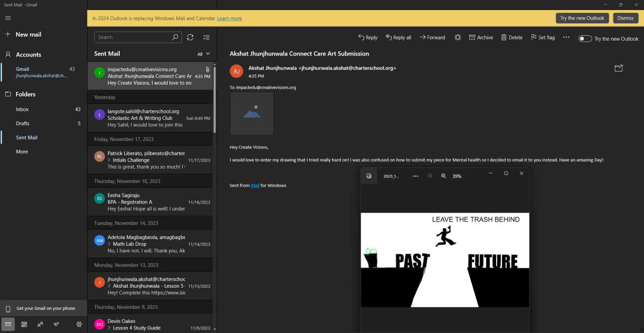Expand the Lesson 4 Study Guide conversation

(x=109, y=328)
